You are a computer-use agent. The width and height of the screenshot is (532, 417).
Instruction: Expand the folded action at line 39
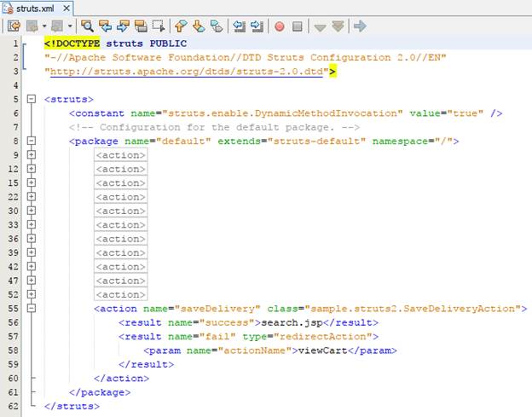pos(32,252)
